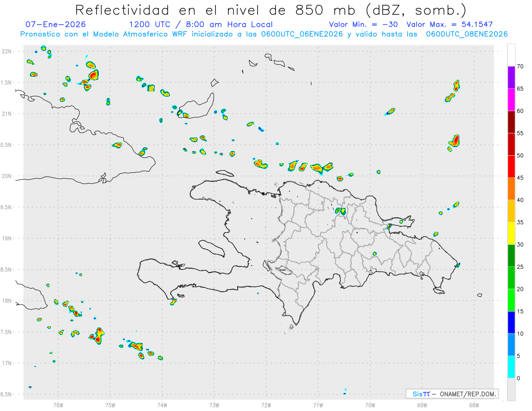
Task: Click the "22N" latitude label
Action: pyautogui.click(x=7, y=51)
